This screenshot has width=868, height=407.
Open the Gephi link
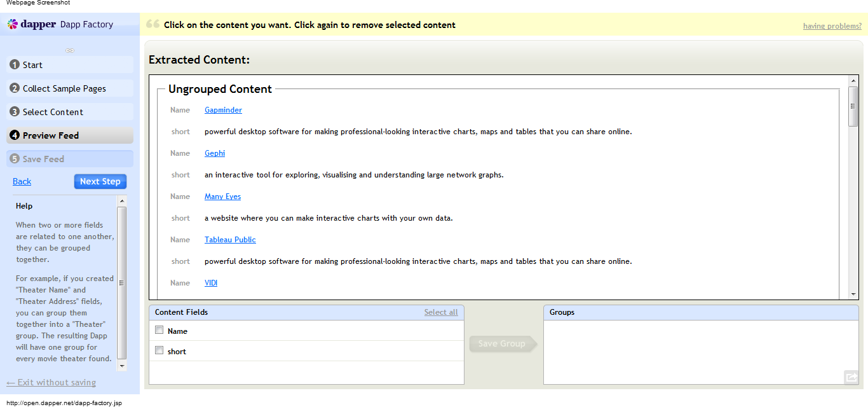[215, 153]
